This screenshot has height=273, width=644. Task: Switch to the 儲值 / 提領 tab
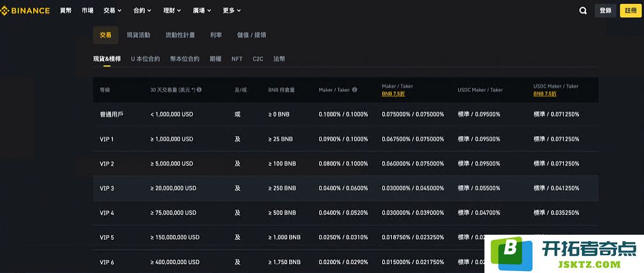[x=251, y=35]
